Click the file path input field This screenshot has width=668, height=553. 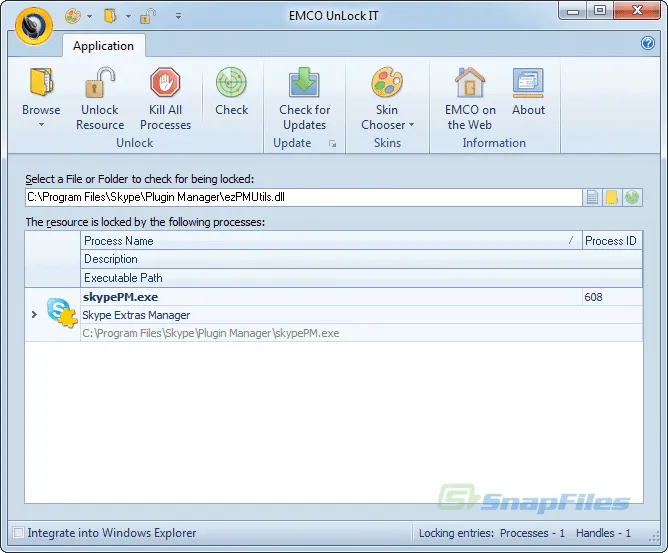click(300, 197)
